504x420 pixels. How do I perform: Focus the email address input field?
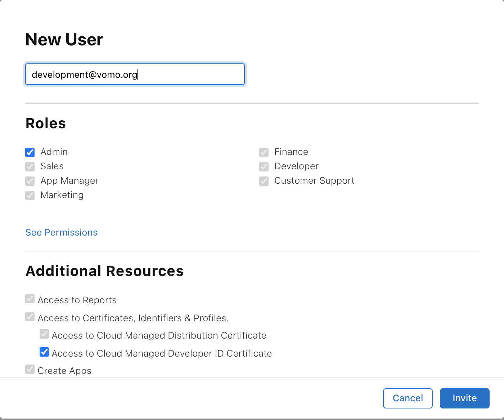(x=135, y=74)
